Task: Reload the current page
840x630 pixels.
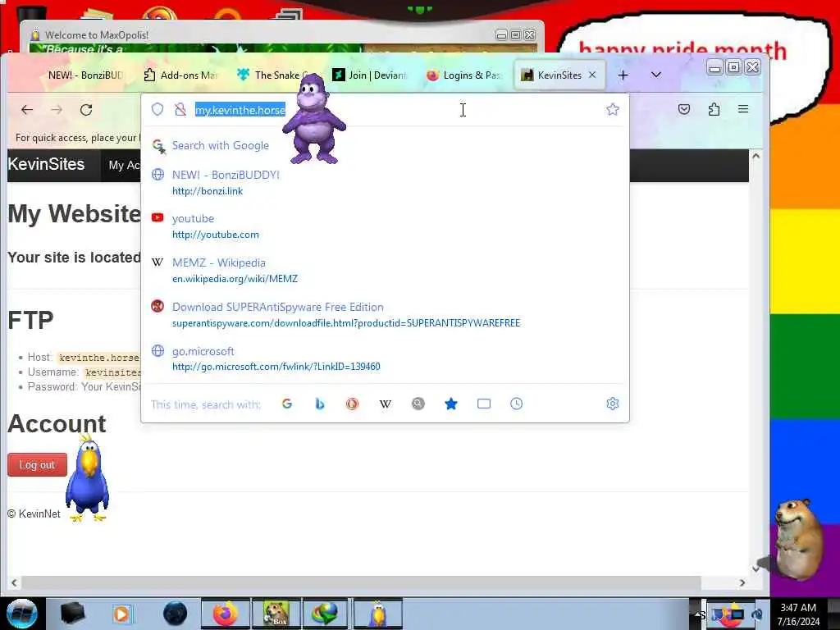Action: (x=86, y=110)
